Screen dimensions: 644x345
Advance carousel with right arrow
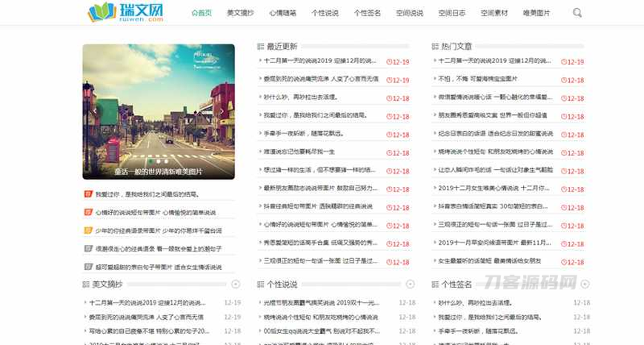[224, 112]
